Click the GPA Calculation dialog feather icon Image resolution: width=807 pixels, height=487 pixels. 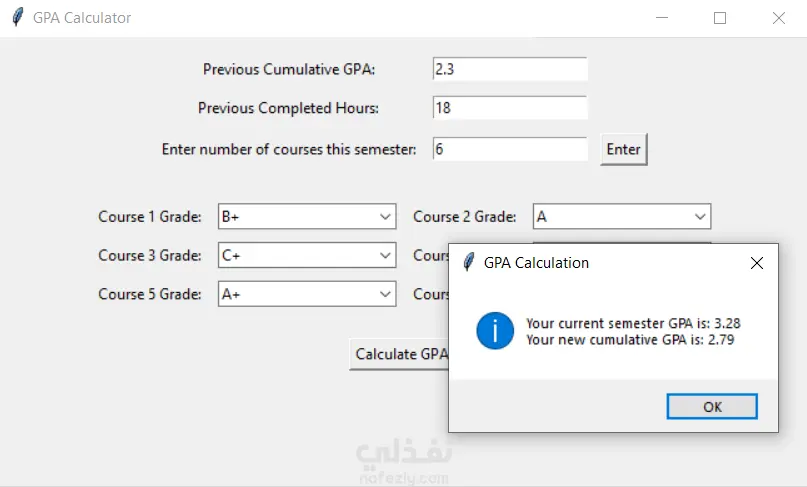tap(468, 263)
